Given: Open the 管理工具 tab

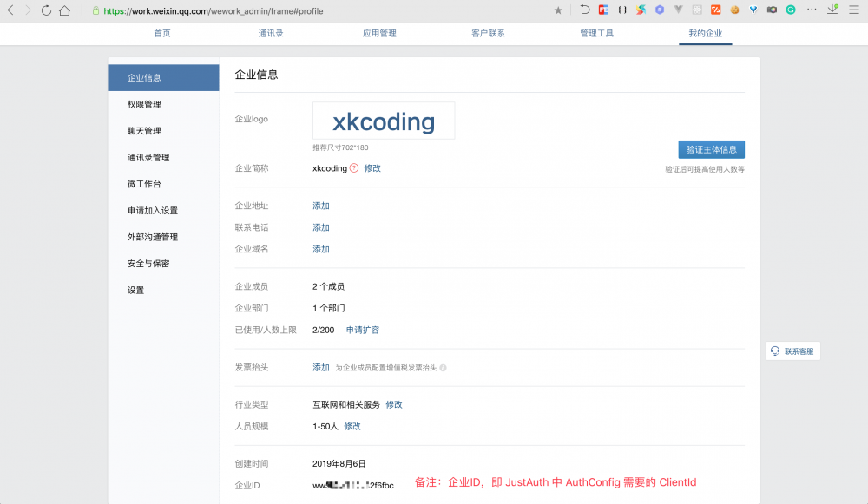Looking at the screenshot, I should (x=597, y=33).
